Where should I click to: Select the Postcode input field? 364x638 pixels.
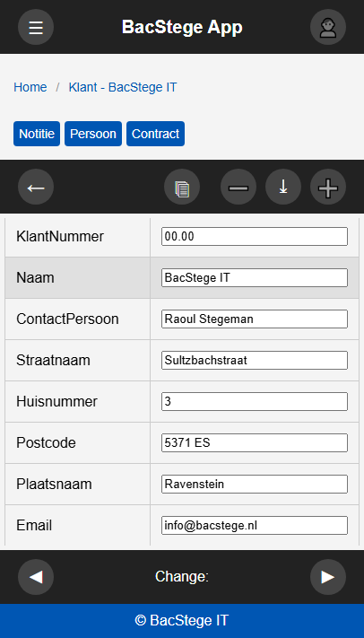pyautogui.click(x=255, y=442)
